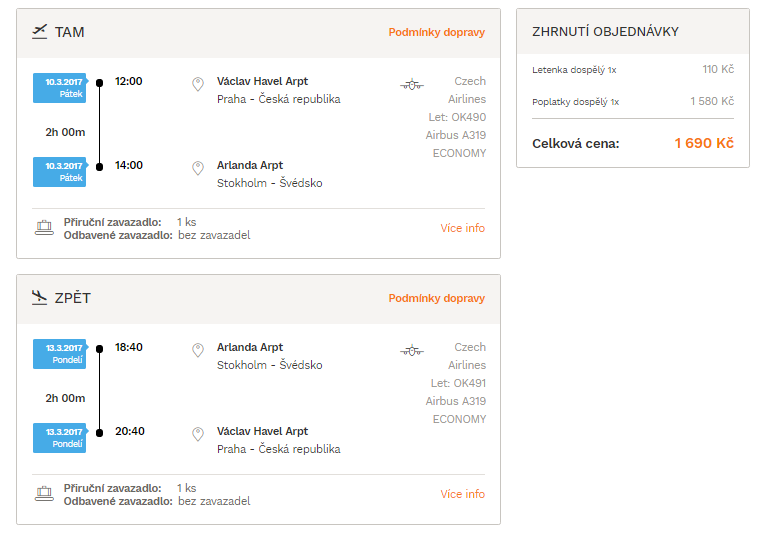Click location pin next to outbound Václav Havel Arpt
The width and height of the screenshot is (758, 537).
[x=198, y=84]
